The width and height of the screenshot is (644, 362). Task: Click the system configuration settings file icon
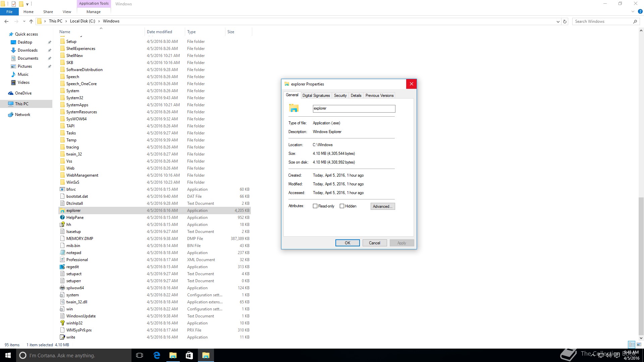click(62, 295)
